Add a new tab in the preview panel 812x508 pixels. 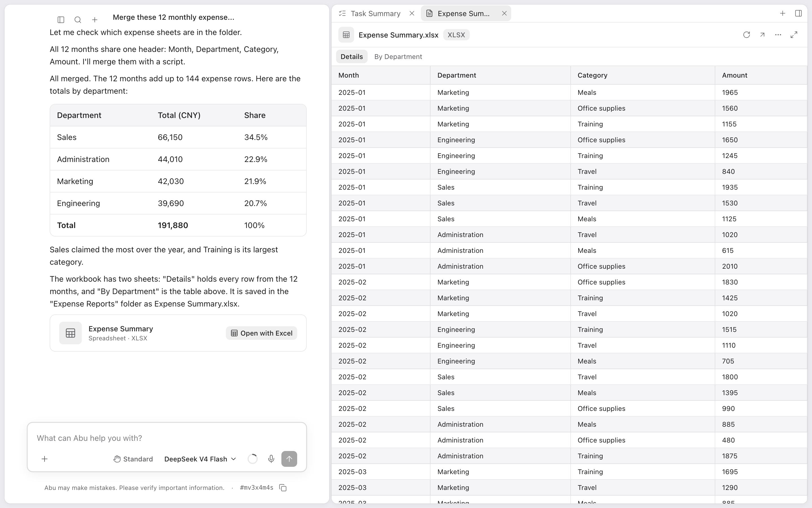(x=782, y=14)
